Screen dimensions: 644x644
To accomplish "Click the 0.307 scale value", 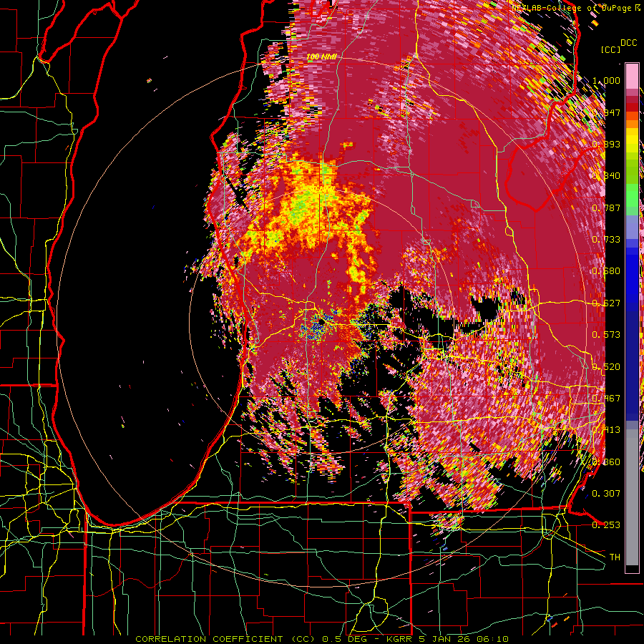I will [x=607, y=493].
